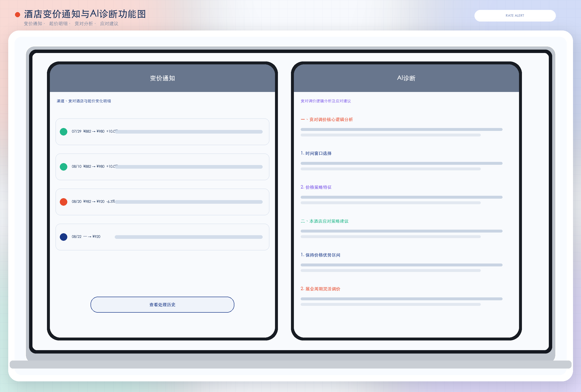The image size is (581, 392).
Task: Click 2. 价格策略特征 heading
Action: click(x=316, y=187)
